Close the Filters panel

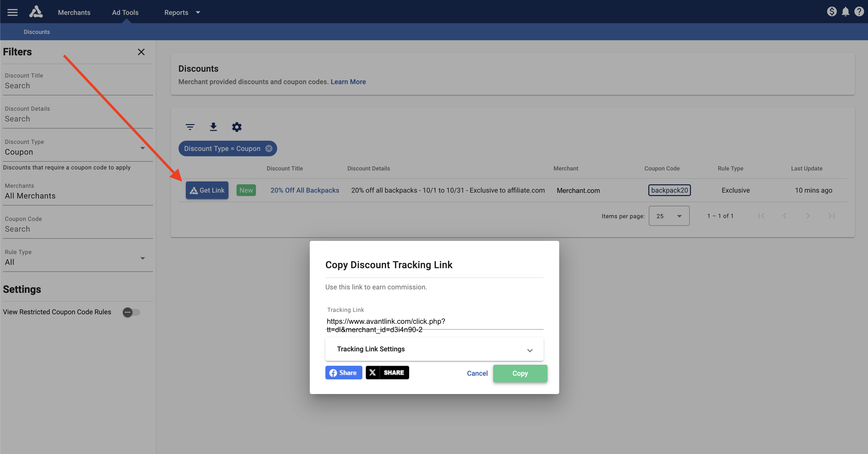[141, 52]
